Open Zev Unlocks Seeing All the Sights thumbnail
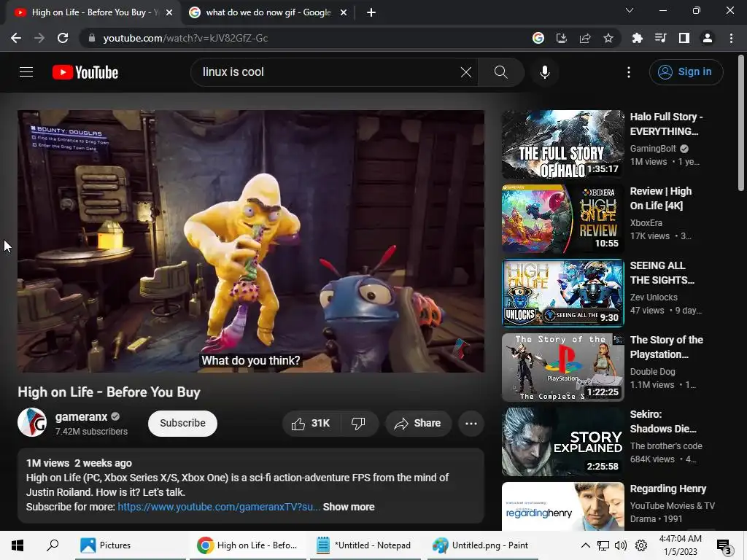The image size is (747, 560). (563, 293)
